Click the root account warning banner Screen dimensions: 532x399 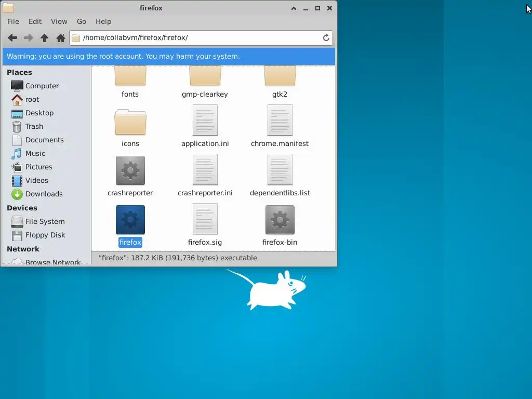[169, 56]
